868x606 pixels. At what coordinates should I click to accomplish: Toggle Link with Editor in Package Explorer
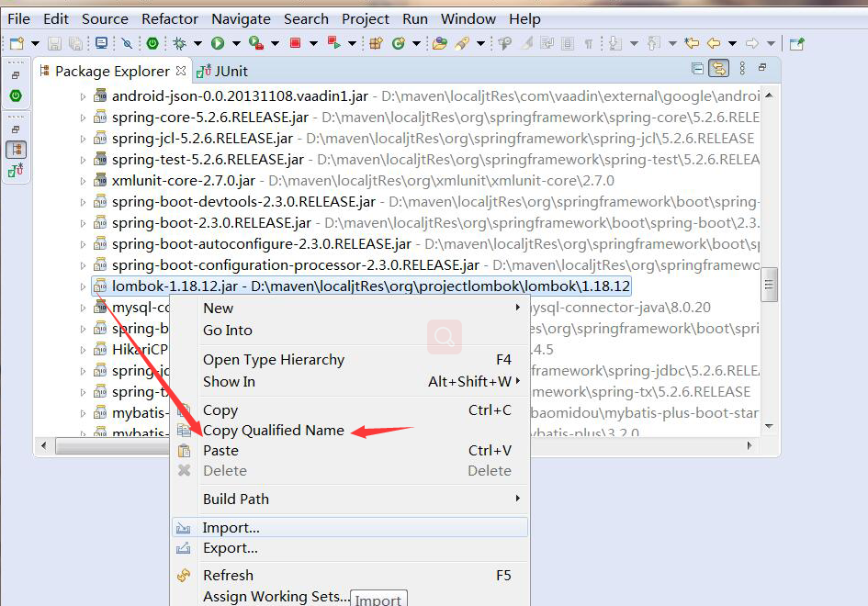coord(718,68)
